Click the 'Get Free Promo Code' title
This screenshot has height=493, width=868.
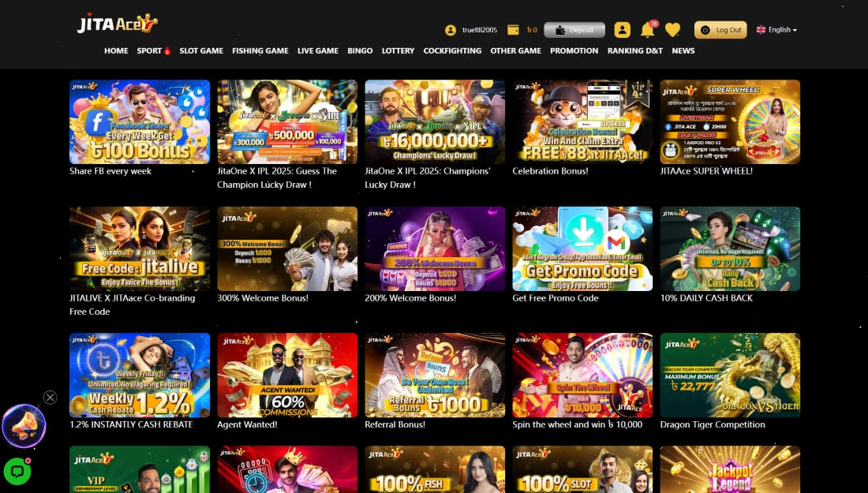556,297
